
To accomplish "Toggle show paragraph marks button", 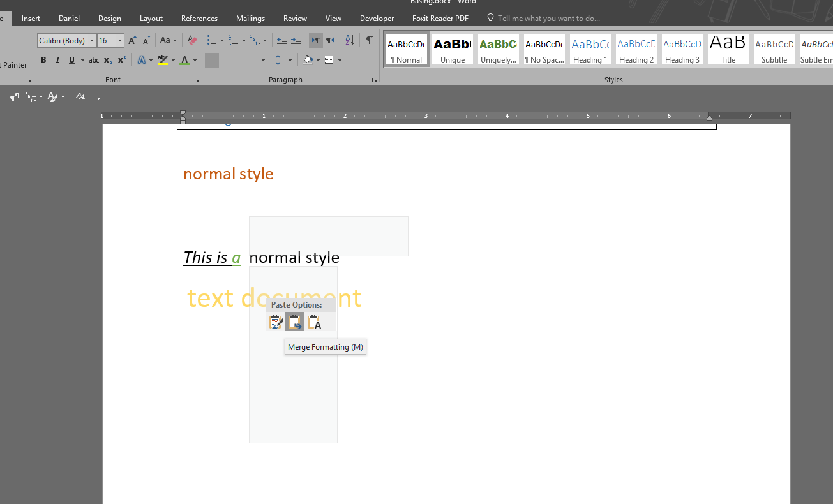I will coord(369,41).
